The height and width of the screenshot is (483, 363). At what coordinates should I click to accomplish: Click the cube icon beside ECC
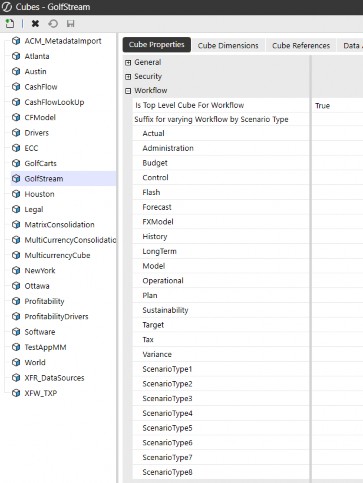[x=16, y=148]
